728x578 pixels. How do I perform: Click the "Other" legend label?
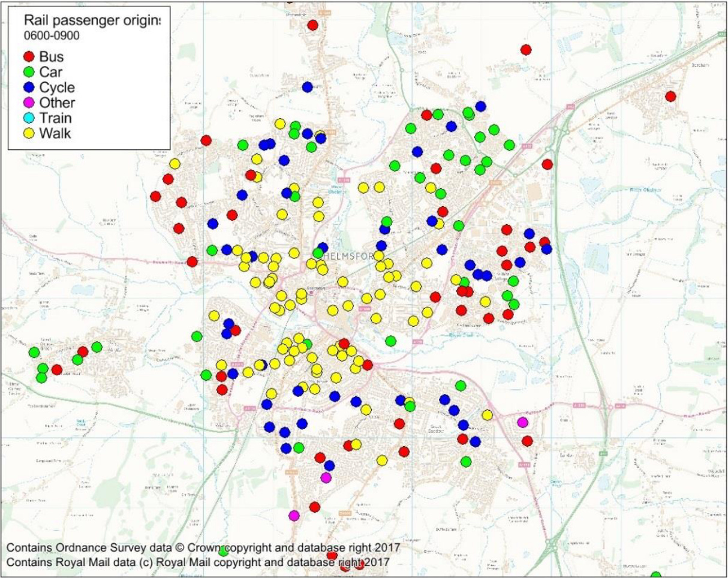pyautogui.click(x=57, y=103)
